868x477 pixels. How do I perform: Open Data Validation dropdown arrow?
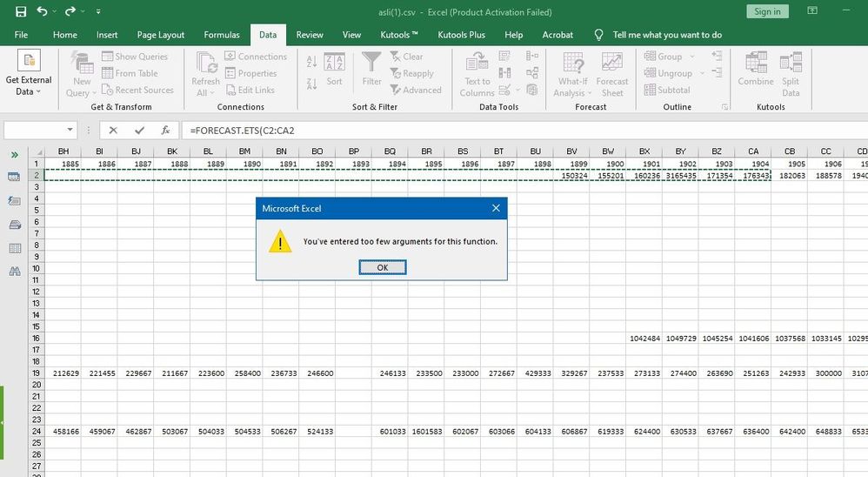(518, 90)
